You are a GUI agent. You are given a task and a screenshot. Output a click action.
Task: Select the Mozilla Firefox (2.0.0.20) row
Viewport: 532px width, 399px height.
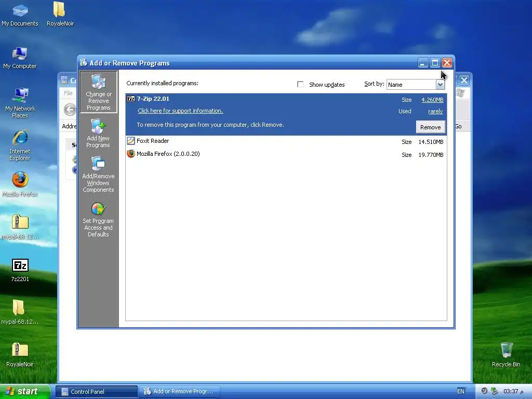[286, 154]
